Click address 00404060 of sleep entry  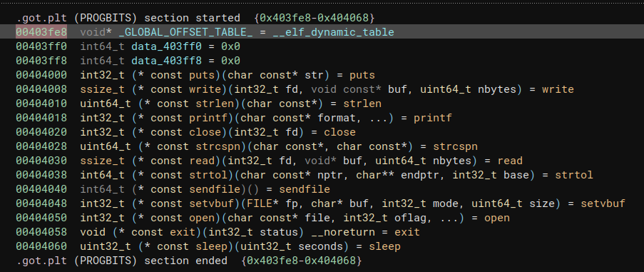point(41,246)
